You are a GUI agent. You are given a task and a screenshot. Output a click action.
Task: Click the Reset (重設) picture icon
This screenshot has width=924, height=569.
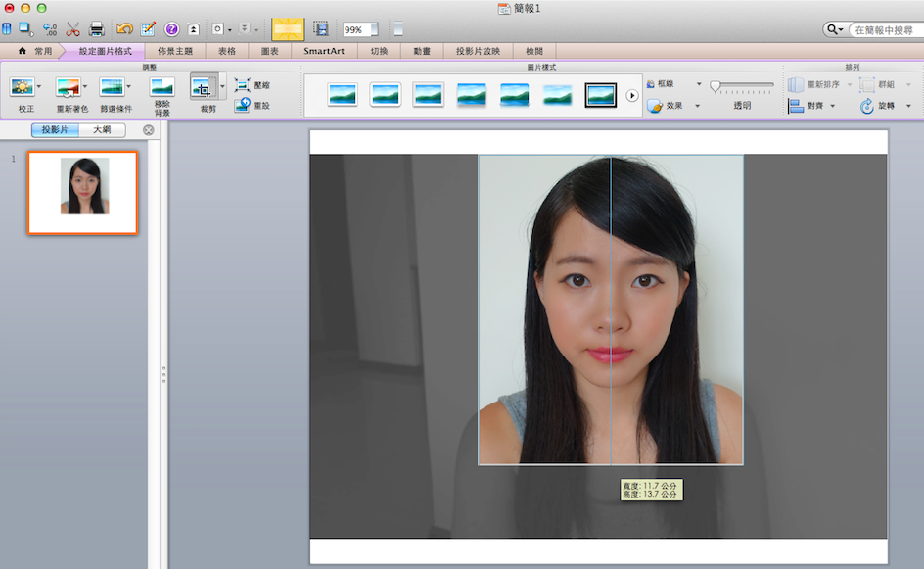[x=243, y=105]
